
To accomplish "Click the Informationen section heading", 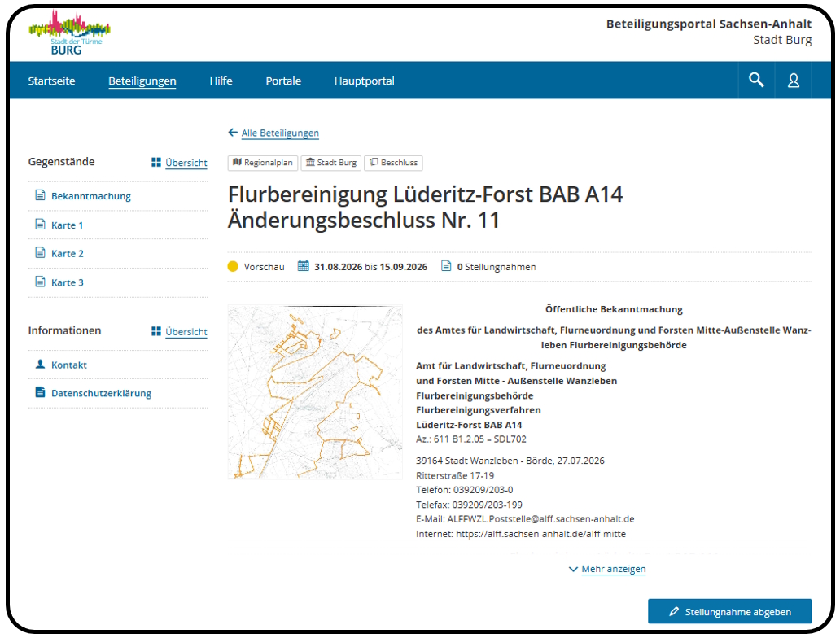I will (64, 330).
